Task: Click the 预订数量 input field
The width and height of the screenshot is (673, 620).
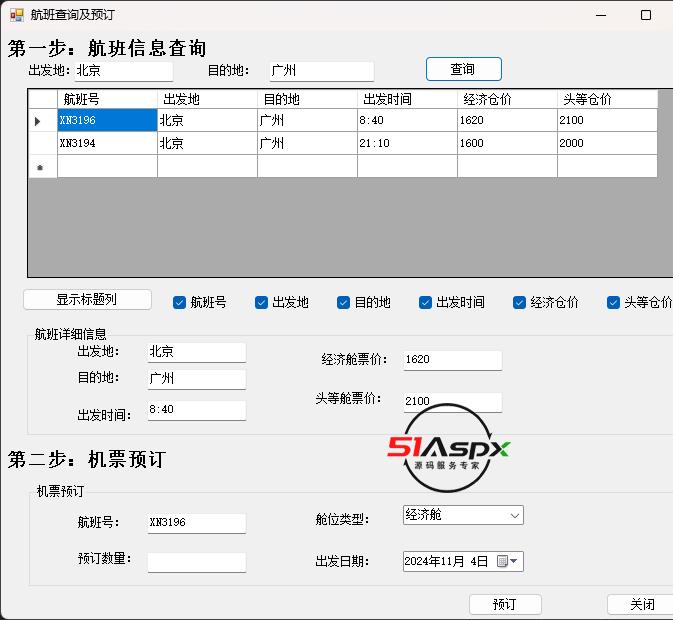Action: point(196,562)
